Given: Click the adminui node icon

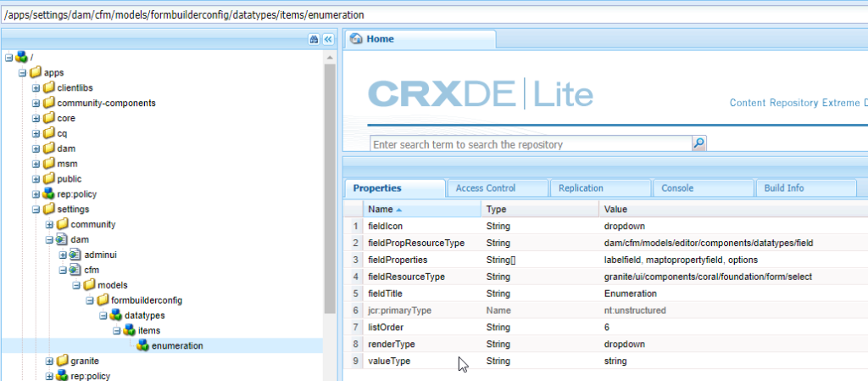Looking at the screenshot, I should pyautogui.click(x=75, y=255).
